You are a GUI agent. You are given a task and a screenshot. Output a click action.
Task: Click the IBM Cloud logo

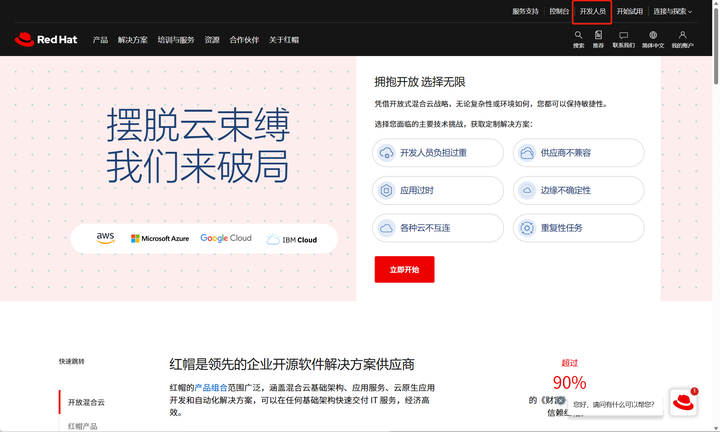coord(292,239)
